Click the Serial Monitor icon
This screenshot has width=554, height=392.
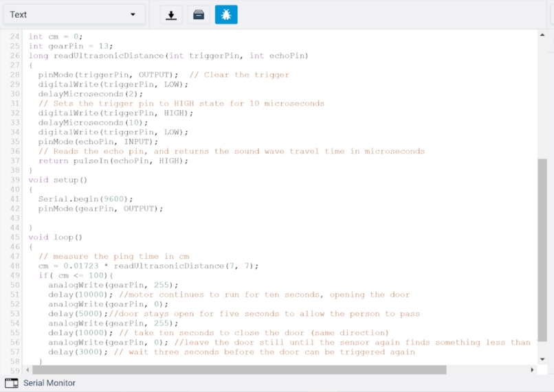12,383
